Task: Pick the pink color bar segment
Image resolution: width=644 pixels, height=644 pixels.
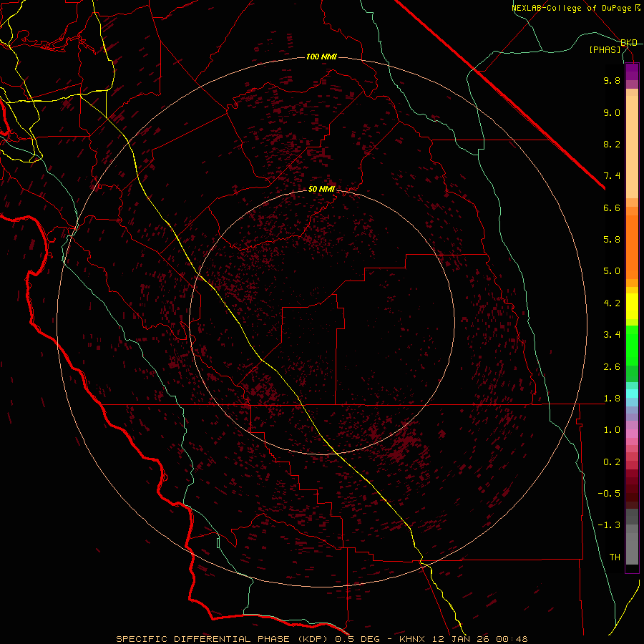Action: pos(632,434)
